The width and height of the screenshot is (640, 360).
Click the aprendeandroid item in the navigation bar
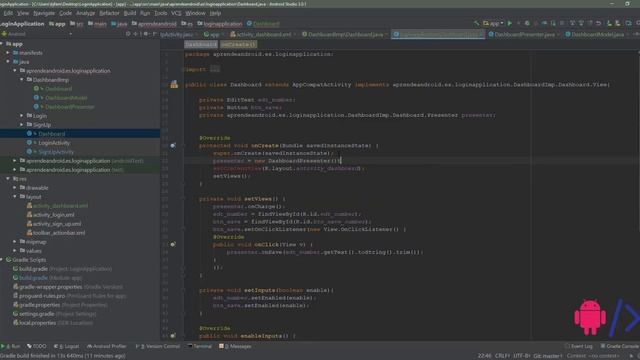pos(154,24)
